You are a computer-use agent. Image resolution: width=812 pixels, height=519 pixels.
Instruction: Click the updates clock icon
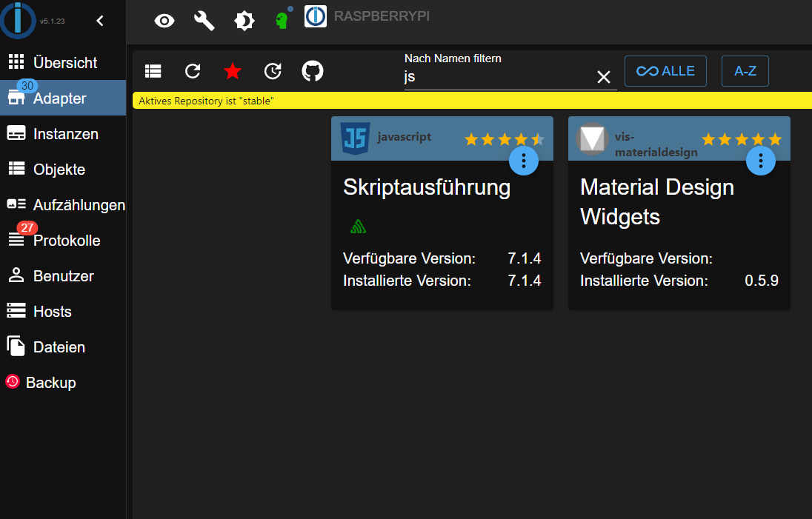click(x=273, y=71)
